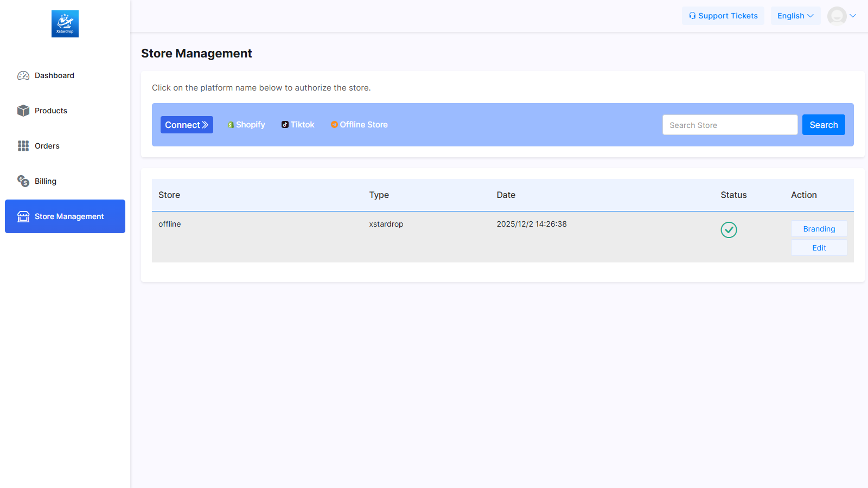Click the Shopify bag icon
The height and width of the screenshot is (488, 868).
[x=231, y=125]
